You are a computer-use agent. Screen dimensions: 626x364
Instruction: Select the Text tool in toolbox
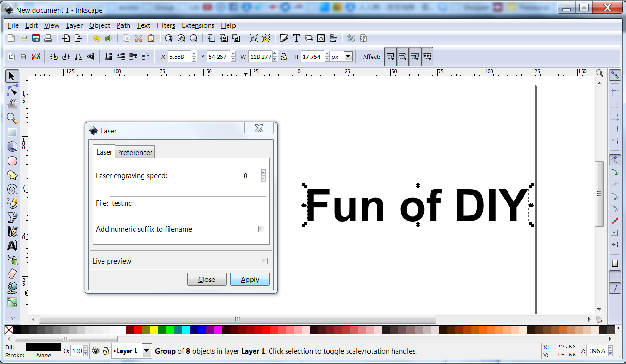12,246
